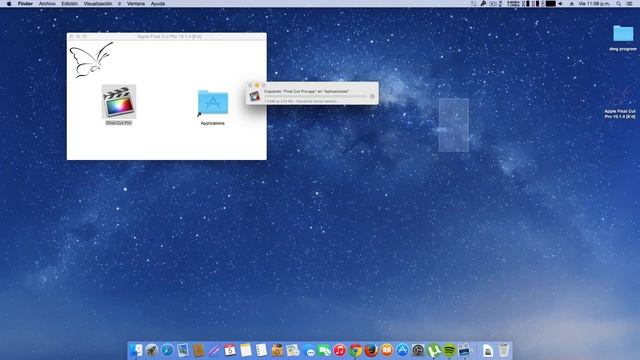Open the Trash in the Dock

[x=504, y=350]
